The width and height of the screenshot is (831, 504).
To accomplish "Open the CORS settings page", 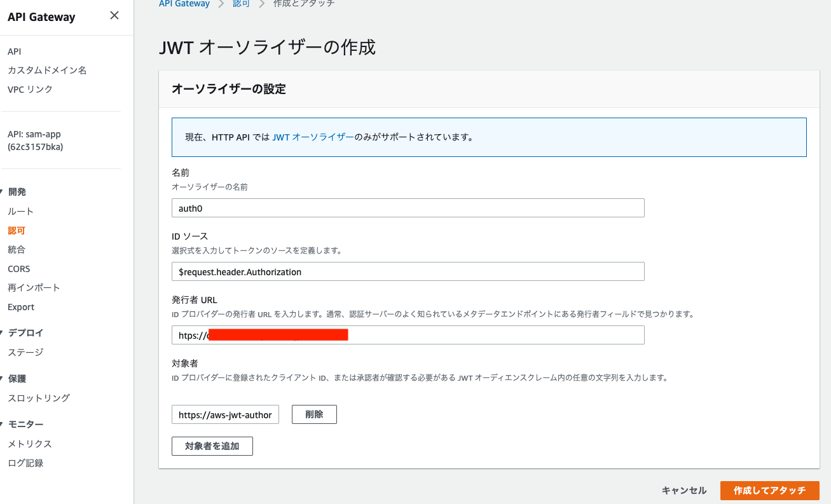I will [x=18, y=268].
